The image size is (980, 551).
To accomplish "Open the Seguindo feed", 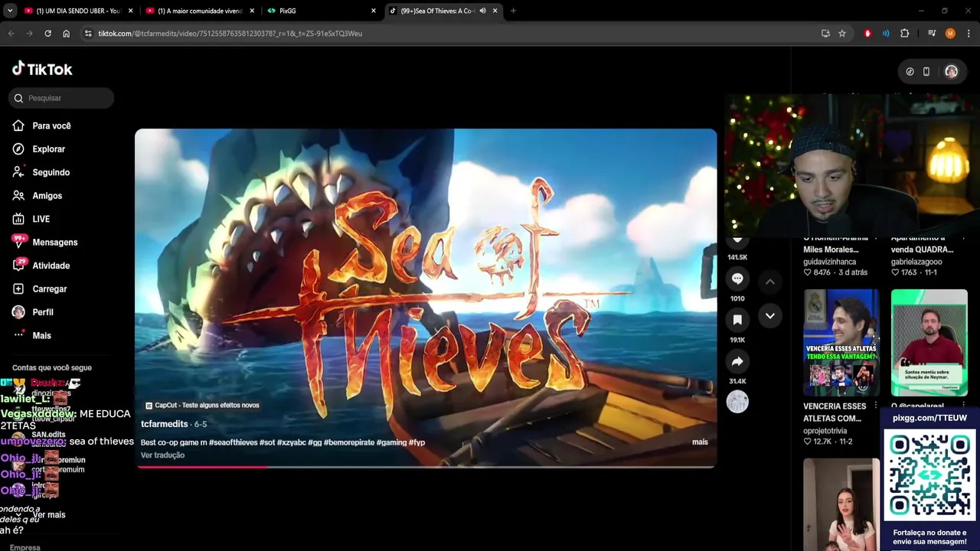I will click(51, 172).
